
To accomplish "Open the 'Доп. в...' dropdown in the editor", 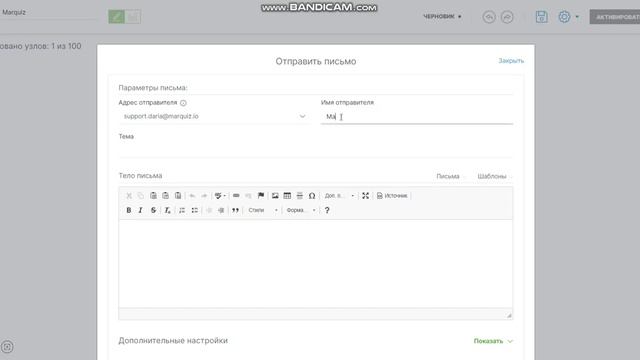I will pyautogui.click(x=339, y=196).
